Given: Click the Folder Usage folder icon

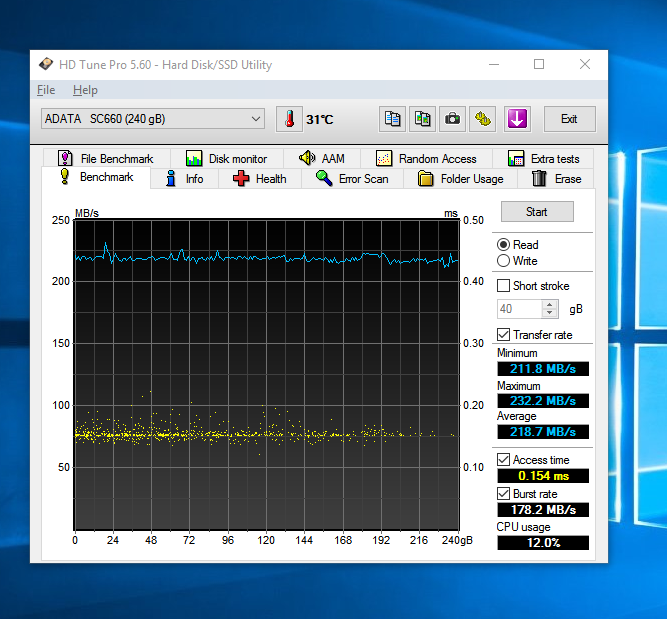Looking at the screenshot, I should (x=425, y=179).
